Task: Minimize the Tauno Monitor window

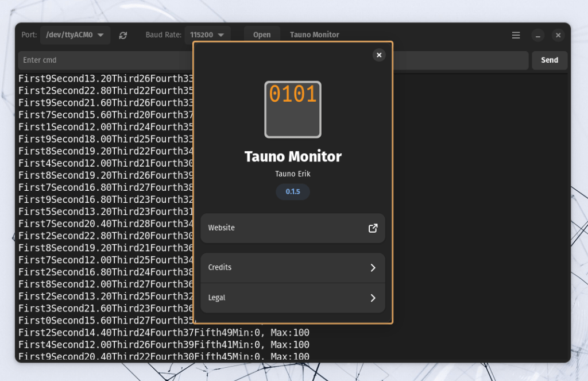Action: pyautogui.click(x=537, y=35)
